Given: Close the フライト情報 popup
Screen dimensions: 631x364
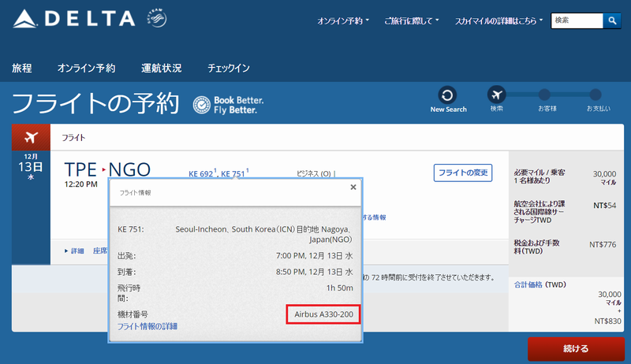Looking at the screenshot, I should [353, 187].
